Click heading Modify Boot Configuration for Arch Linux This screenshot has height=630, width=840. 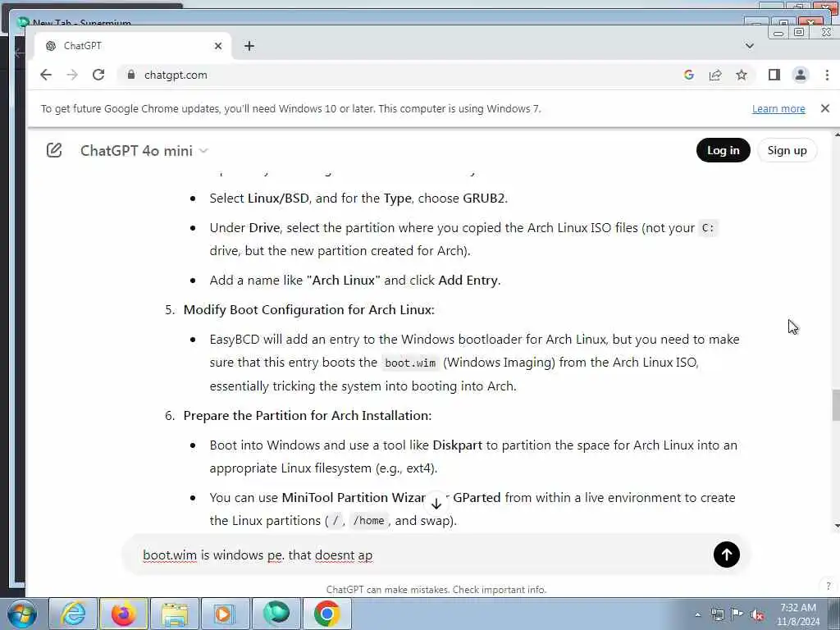[x=309, y=309]
